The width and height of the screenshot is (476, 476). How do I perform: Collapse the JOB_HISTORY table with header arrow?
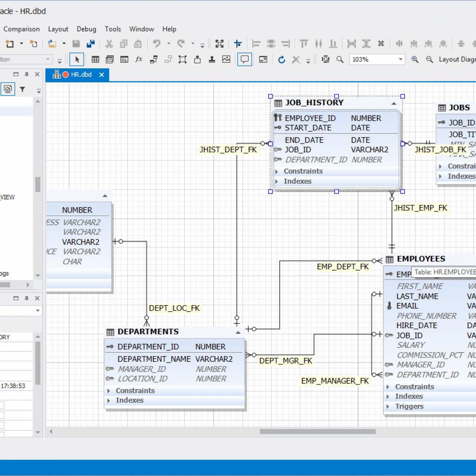394,104
